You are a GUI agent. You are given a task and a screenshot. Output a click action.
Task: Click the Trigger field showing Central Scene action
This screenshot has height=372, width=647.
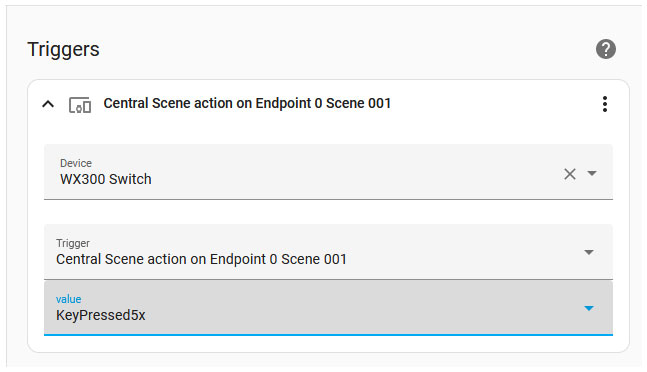coord(328,252)
